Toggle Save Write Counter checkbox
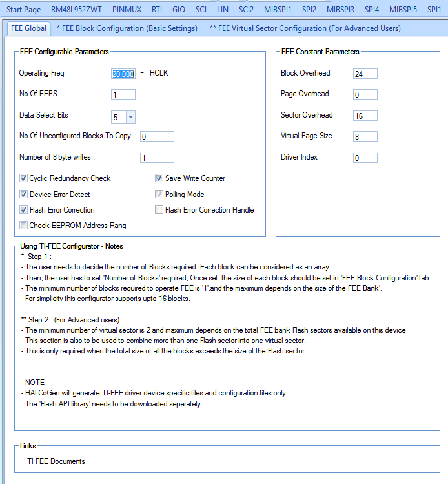The width and height of the screenshot is (448, 484). 159,178
